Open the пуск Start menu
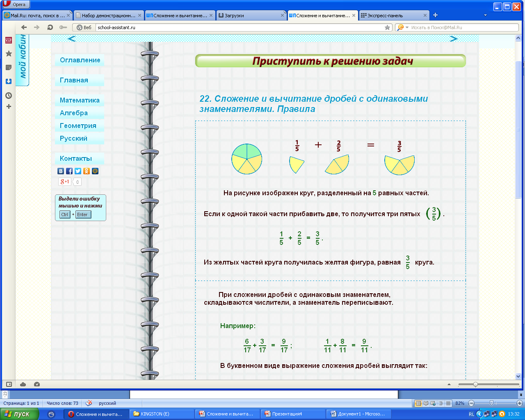This screenshot has height=420, width=525. (19, 414)
